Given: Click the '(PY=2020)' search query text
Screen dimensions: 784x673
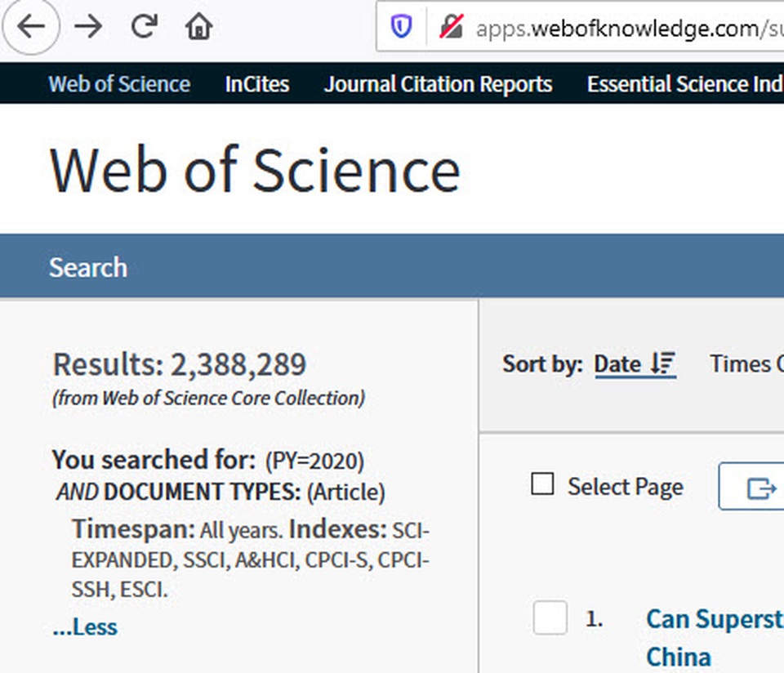Looking at the screenshot, I should tap(314, 461).
